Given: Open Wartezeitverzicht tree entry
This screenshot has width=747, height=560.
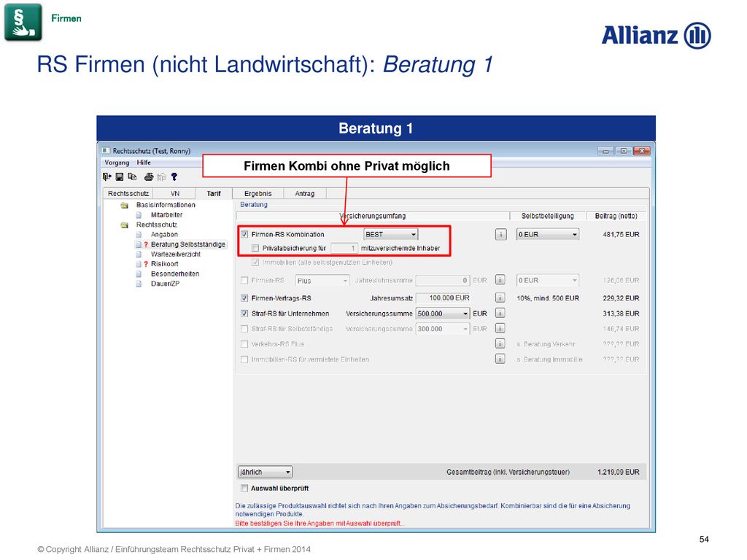Looking at the screenshot, I should pos(176,254).
